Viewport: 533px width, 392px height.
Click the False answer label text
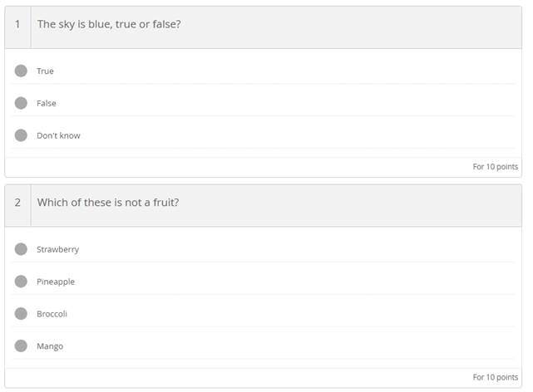pos(46,104)
